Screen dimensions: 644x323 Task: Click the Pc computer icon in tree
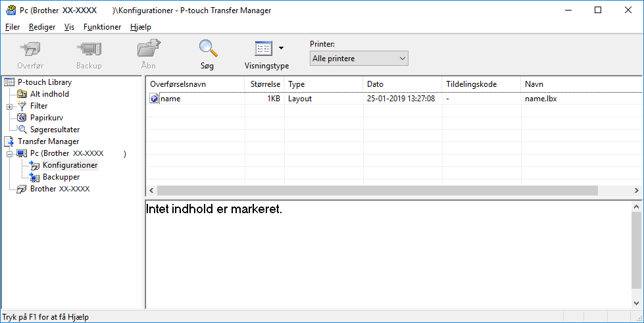click(22, 154)
